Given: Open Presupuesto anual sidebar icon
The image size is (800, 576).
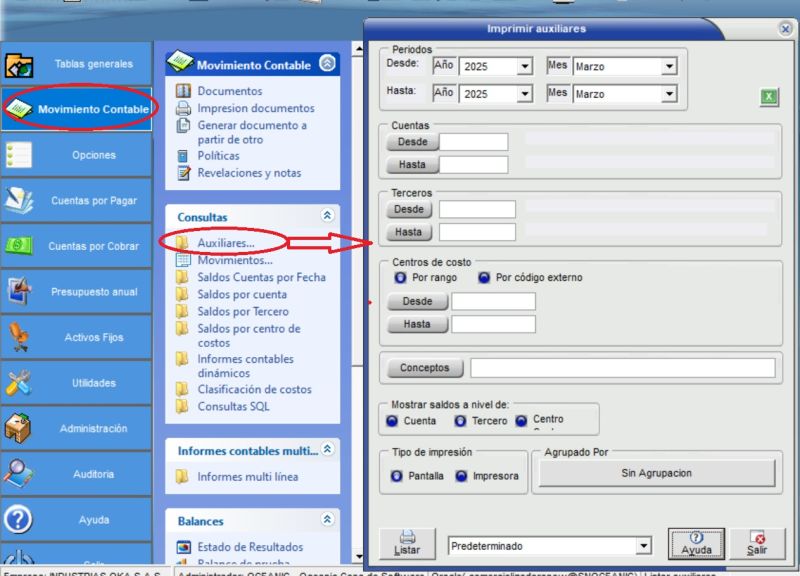Looking at the screenshot, I should (20, 291).
